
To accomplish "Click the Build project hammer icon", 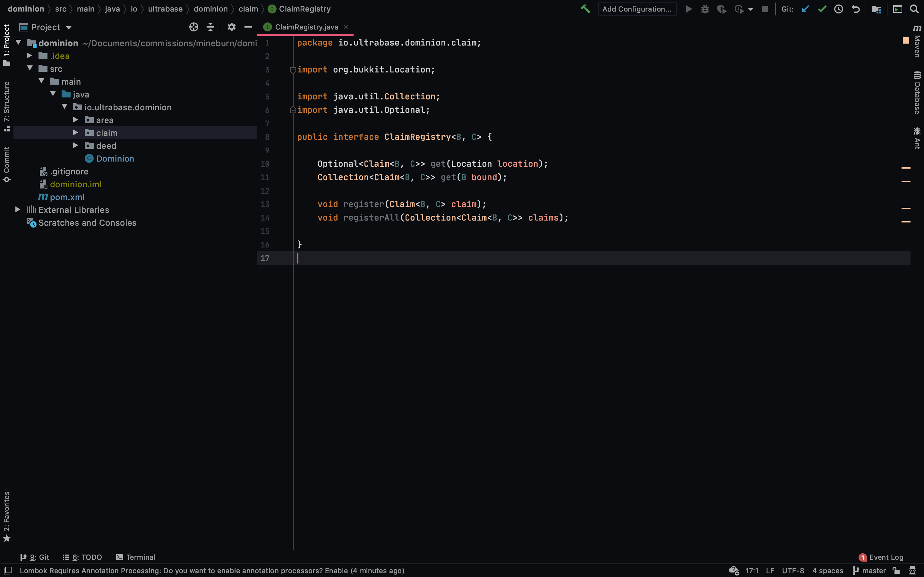I will (x=585, y=9).
